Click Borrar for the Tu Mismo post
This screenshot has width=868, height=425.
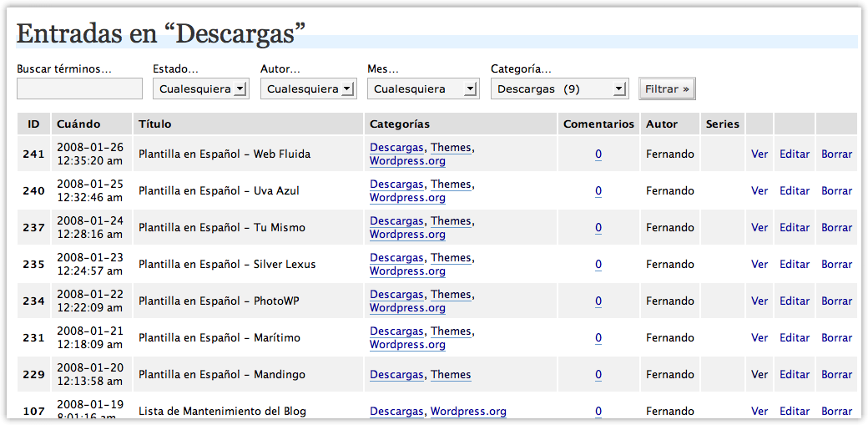click(x=836, y=227)
